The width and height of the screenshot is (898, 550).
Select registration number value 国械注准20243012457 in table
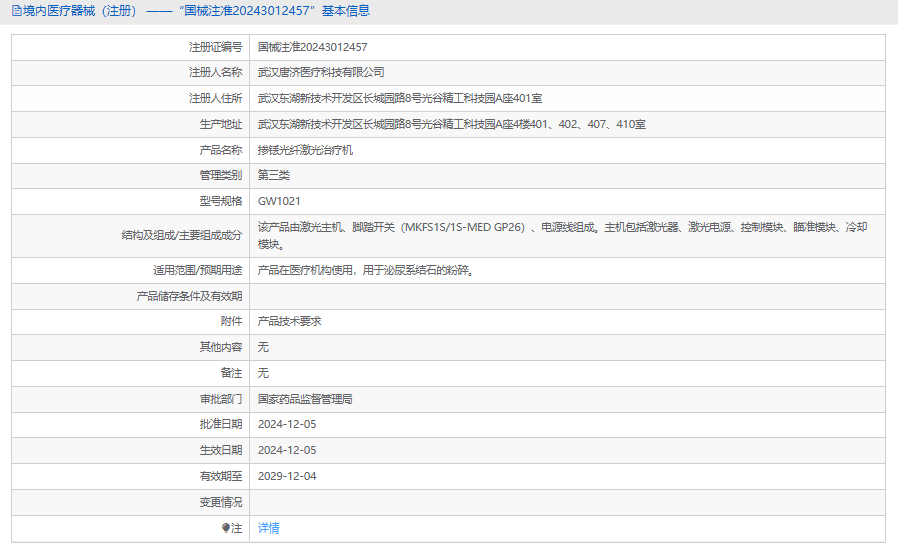pyautogui.click(x=313, y=47)
